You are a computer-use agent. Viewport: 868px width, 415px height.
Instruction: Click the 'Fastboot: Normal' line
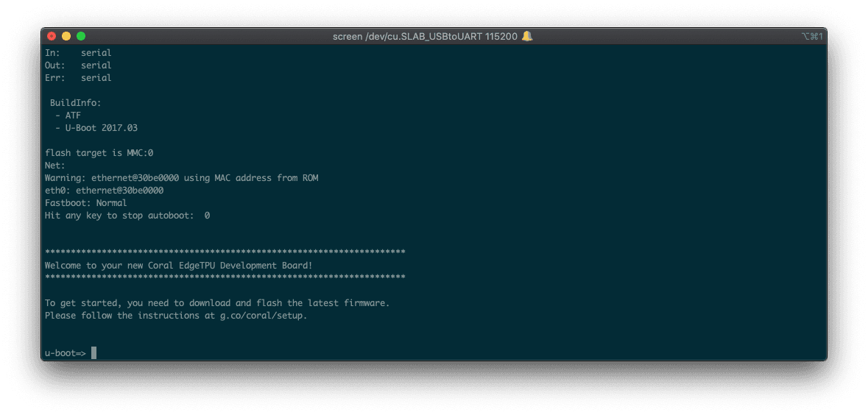pyautogui.click(x=85, y=203)
